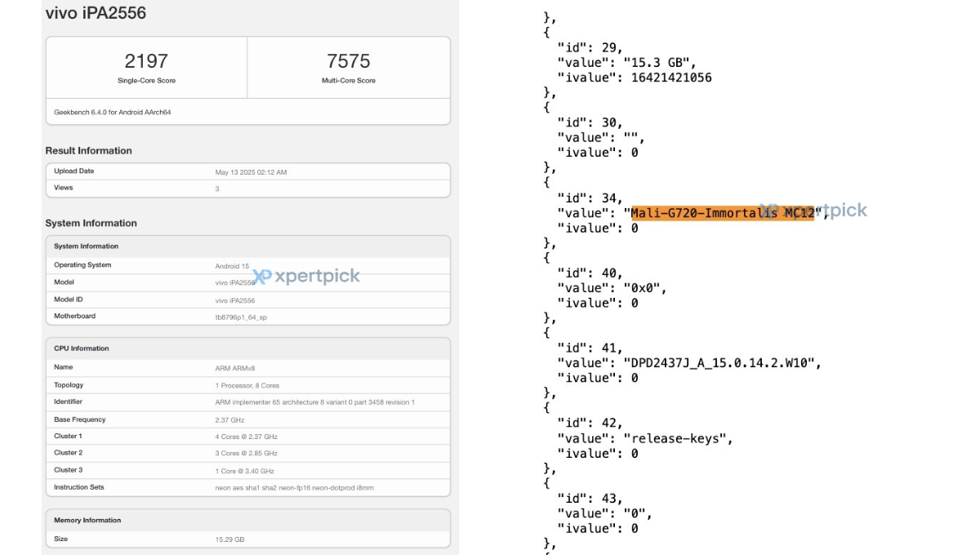This screenshot has height=555, width=980.
Task: Click the Upload Date row
Action: (x=247, y=171)
